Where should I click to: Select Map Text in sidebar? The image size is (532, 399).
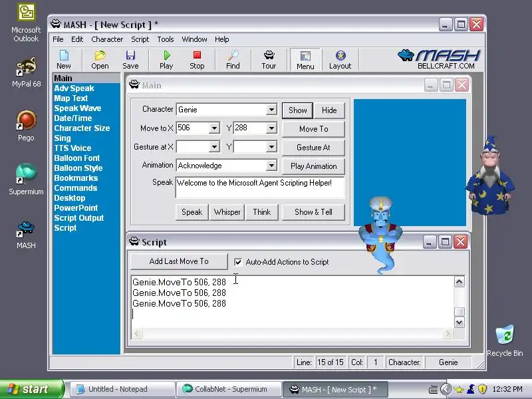[x=71, y=98]
